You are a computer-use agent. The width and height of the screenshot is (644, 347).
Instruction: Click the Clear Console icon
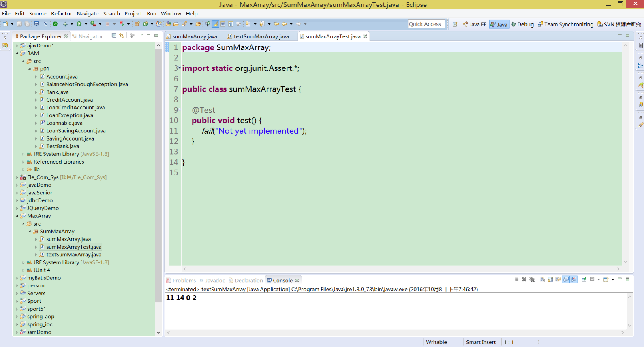542,280
